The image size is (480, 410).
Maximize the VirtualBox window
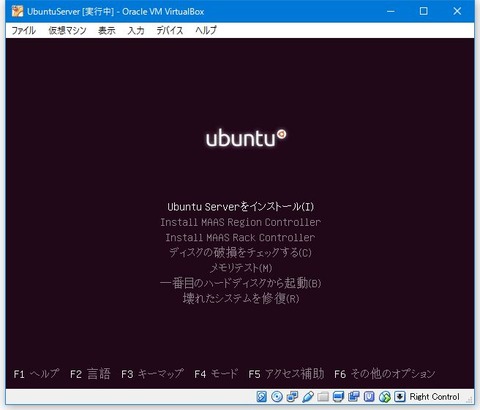coord(423,11)
